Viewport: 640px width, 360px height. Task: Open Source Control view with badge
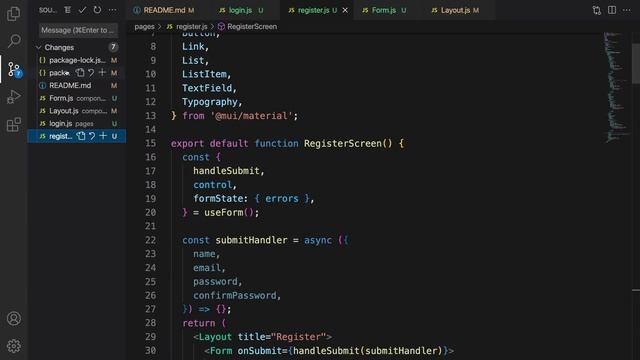click(14, 70)
